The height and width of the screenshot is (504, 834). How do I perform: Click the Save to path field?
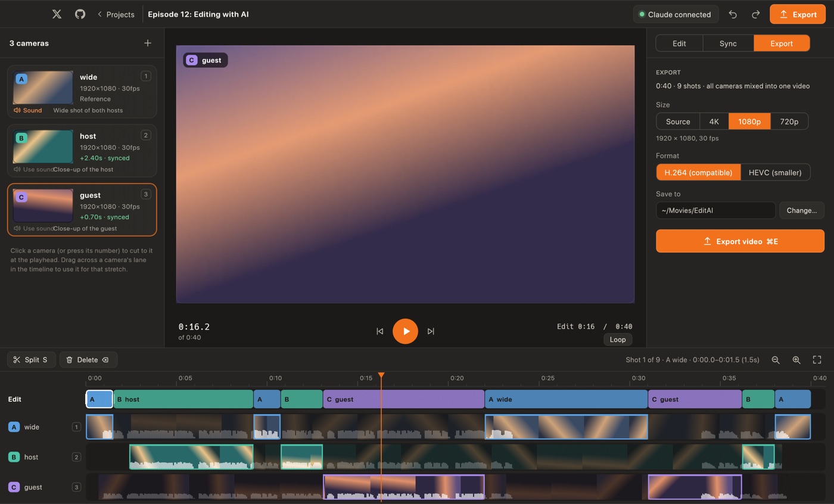(x=715, y=210)
